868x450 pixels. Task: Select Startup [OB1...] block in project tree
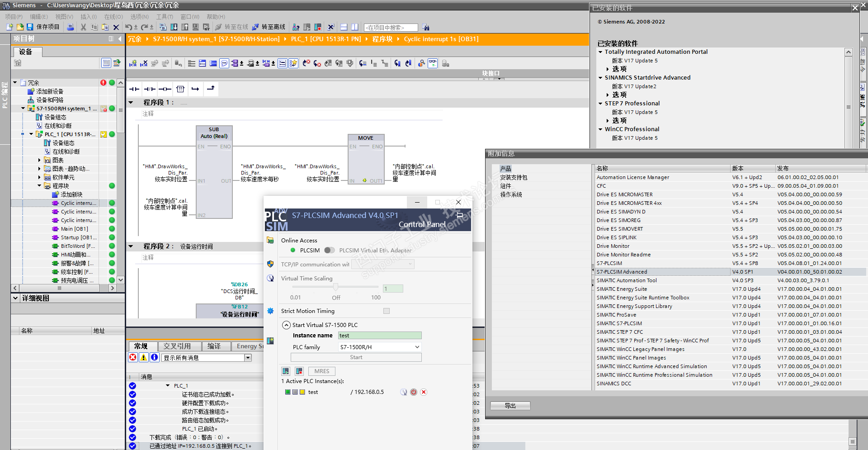point(79,237)
